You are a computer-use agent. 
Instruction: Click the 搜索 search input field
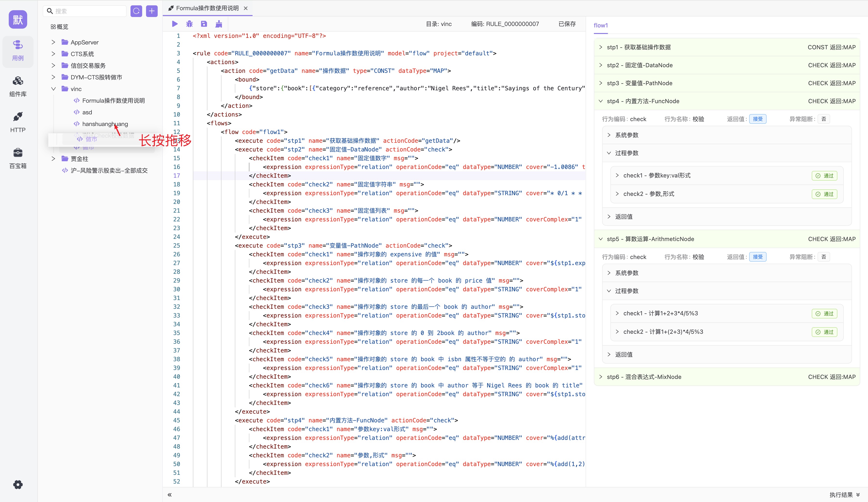coord(90,11)
